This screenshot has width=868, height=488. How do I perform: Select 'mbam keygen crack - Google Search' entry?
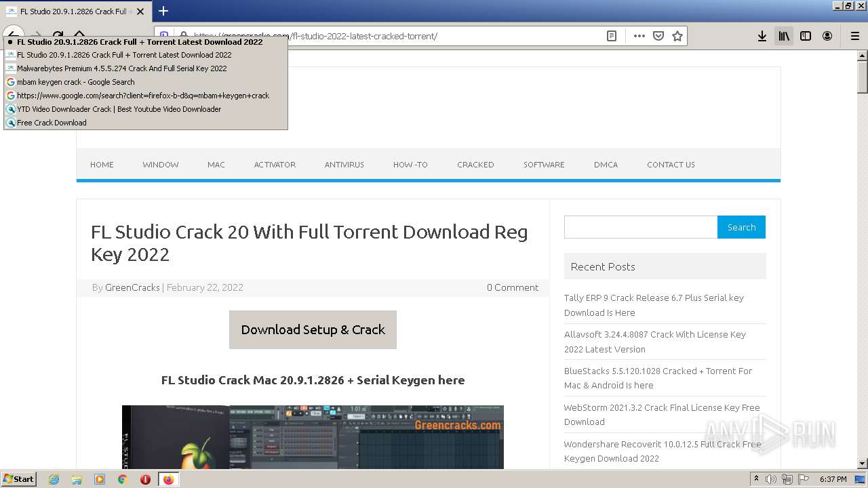[146, 82]
